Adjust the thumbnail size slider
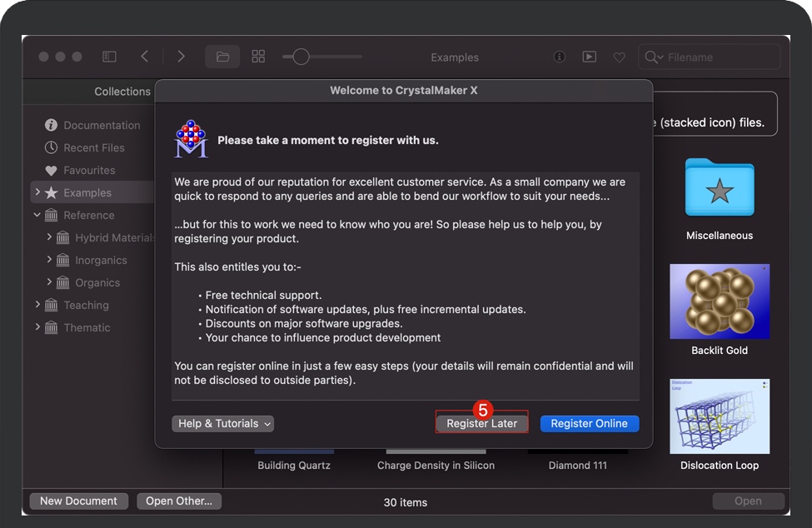The width and height of the screenshot is (812, 528). click(x=300, y=57)
